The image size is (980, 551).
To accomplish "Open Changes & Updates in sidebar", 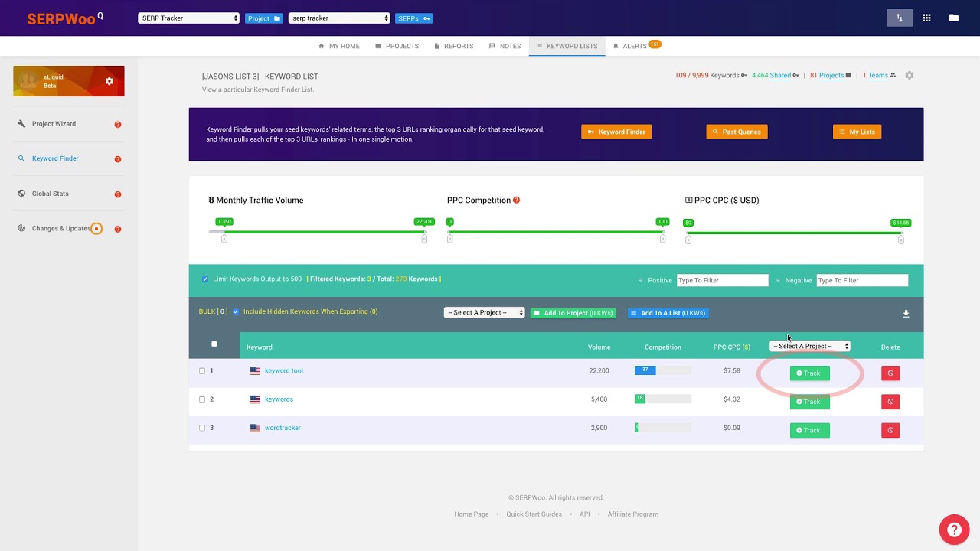I will tap(61, 229).
